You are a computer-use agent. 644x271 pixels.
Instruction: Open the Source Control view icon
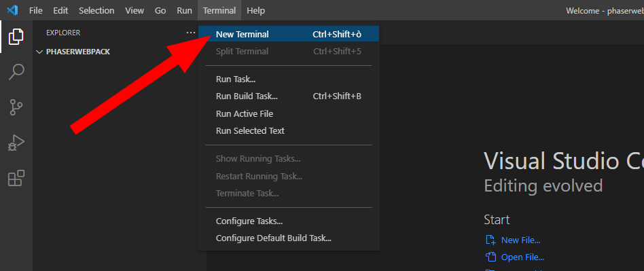tap(16, 107)
